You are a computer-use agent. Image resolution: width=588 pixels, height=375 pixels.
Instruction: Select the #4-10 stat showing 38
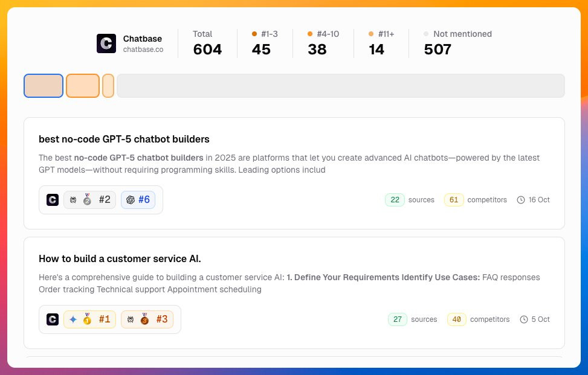tap(323, 43)
